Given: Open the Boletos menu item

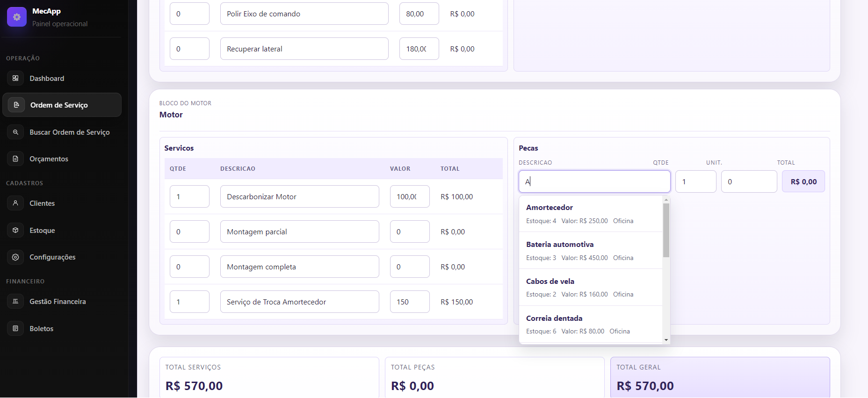Looking at the screenshot, I should (41, 328).
